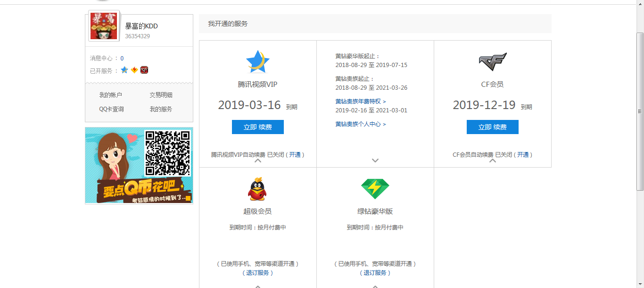Viewport: 644px width, 288px height.
Task: Open 我的帐户 in the sidebar
Action: coord(111,95)
